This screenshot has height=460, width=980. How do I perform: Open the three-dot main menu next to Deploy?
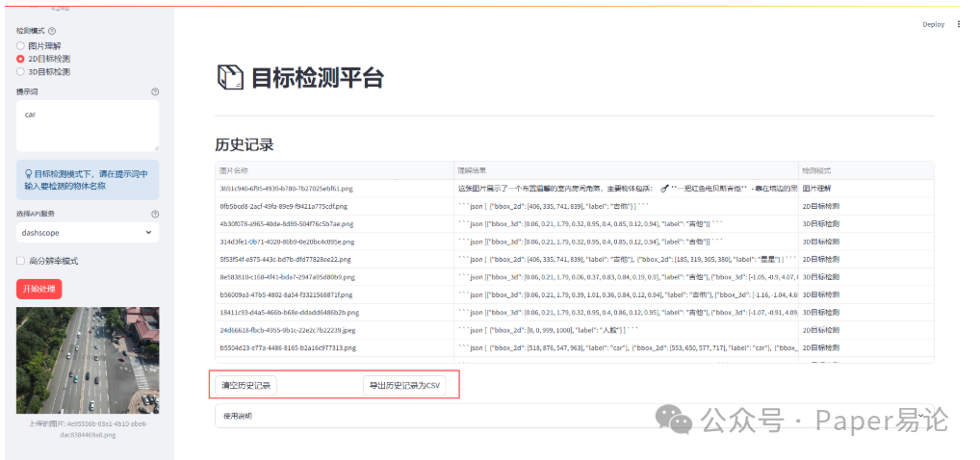click(959, 24)
